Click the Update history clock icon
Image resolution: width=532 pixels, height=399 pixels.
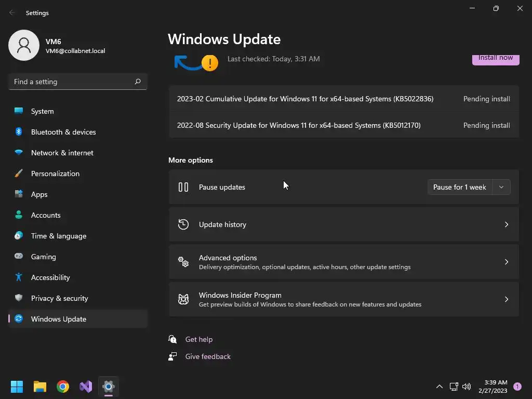[183, 224]
